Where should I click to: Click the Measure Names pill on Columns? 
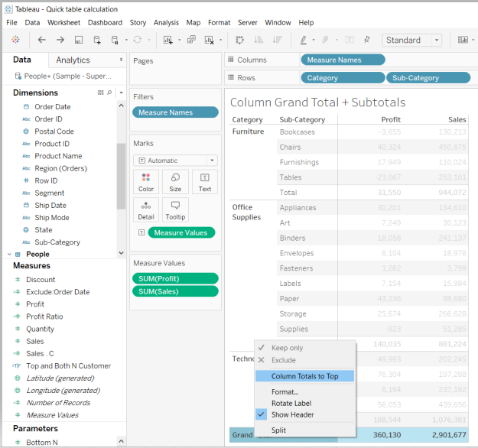click(343, 60)
